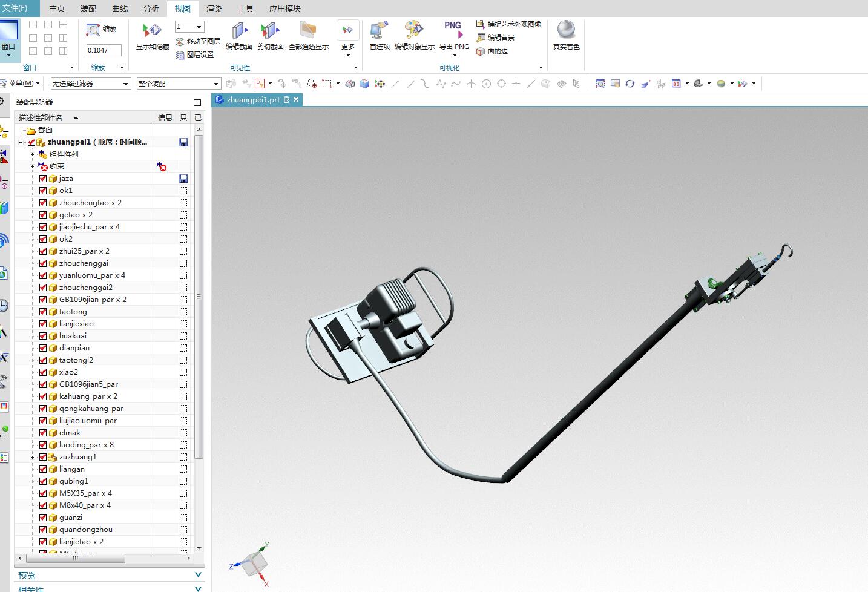Click the navigator horizontal scrollbar
Viewport: 868px width, 592px height.
[x=76, y=558]
